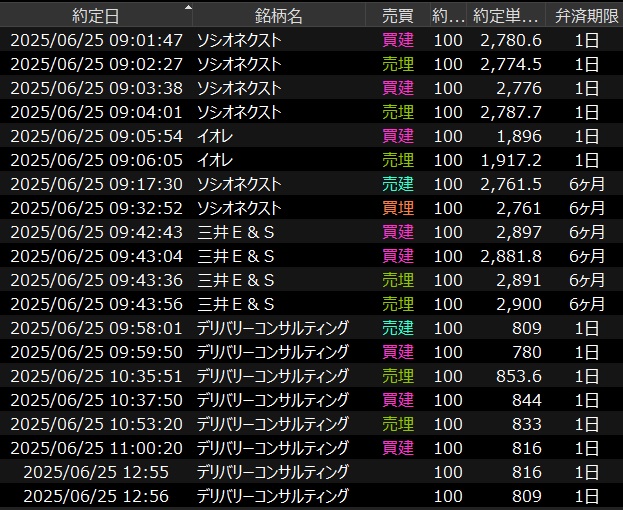Select timestamp 2025/06/25 09:32:52
Image resolution: width=623 pixels, height=510 pixels.
coord(97,208)
